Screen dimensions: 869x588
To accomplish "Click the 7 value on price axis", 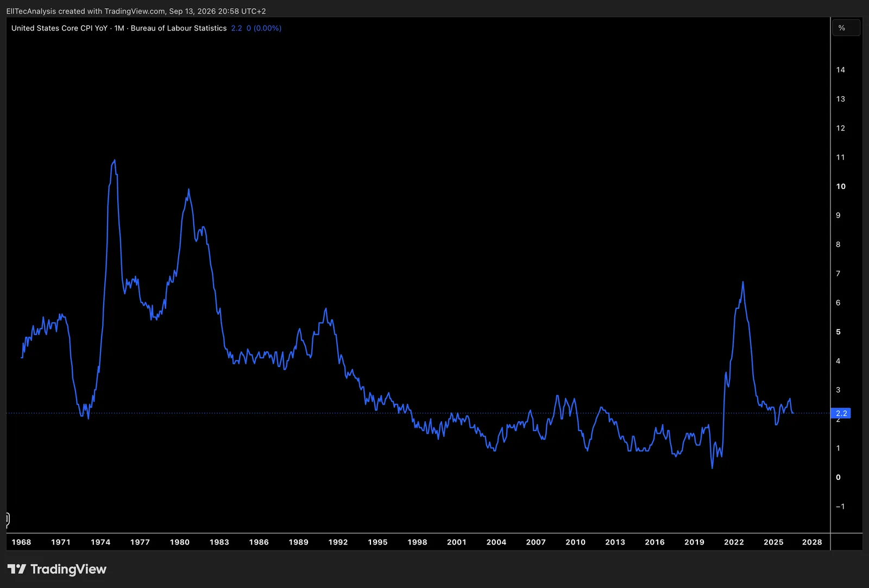I will click(x=838, y=274).
